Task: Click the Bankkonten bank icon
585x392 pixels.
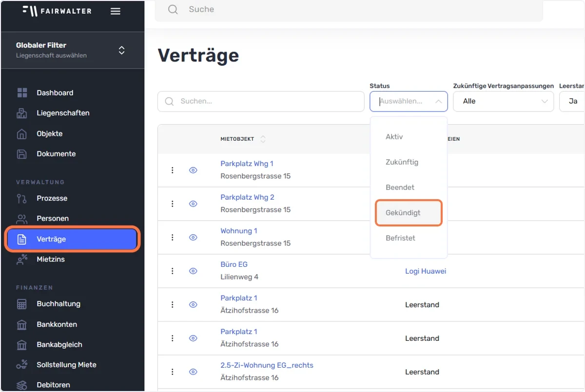Action: 22,324
